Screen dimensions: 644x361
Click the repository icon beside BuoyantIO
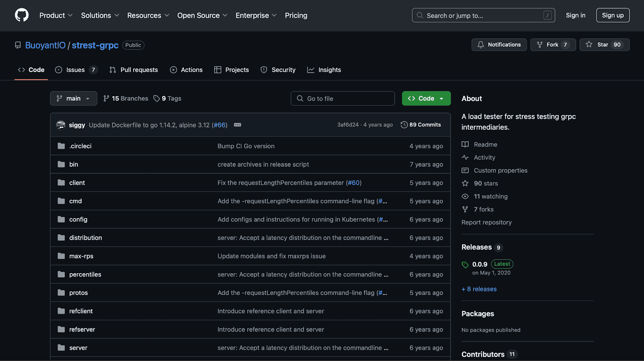[x=18, y=45]
